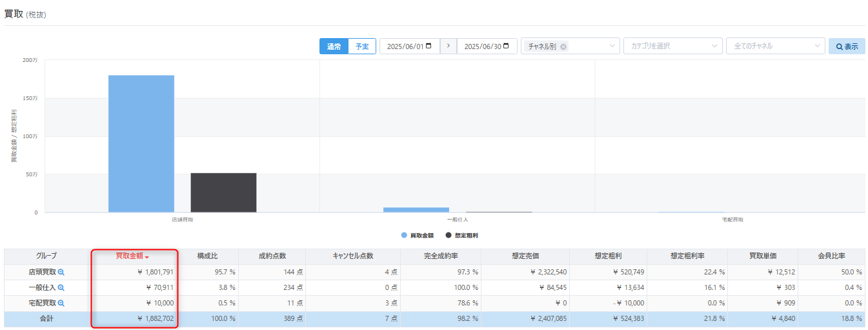Open the 全てのチャネル dropdown

[817, 46]
